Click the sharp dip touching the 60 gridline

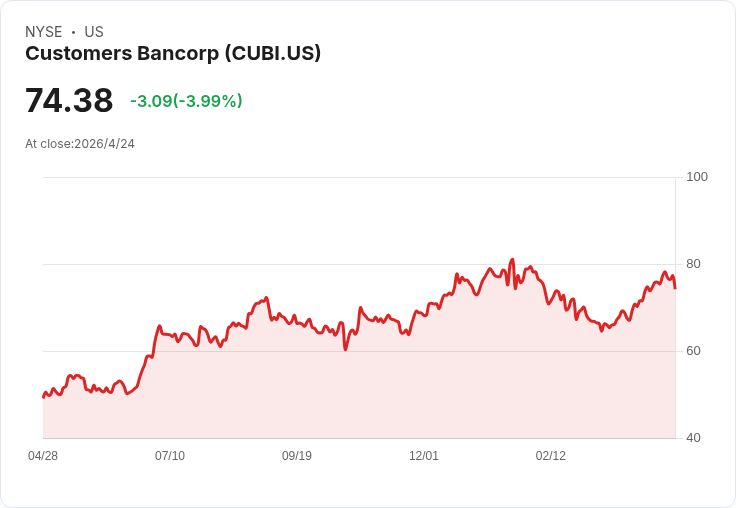tap(345, 349)
